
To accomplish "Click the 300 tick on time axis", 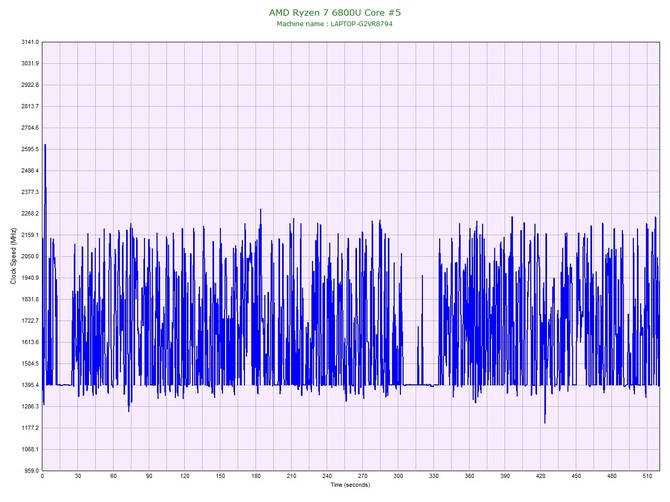I will 398,476.
